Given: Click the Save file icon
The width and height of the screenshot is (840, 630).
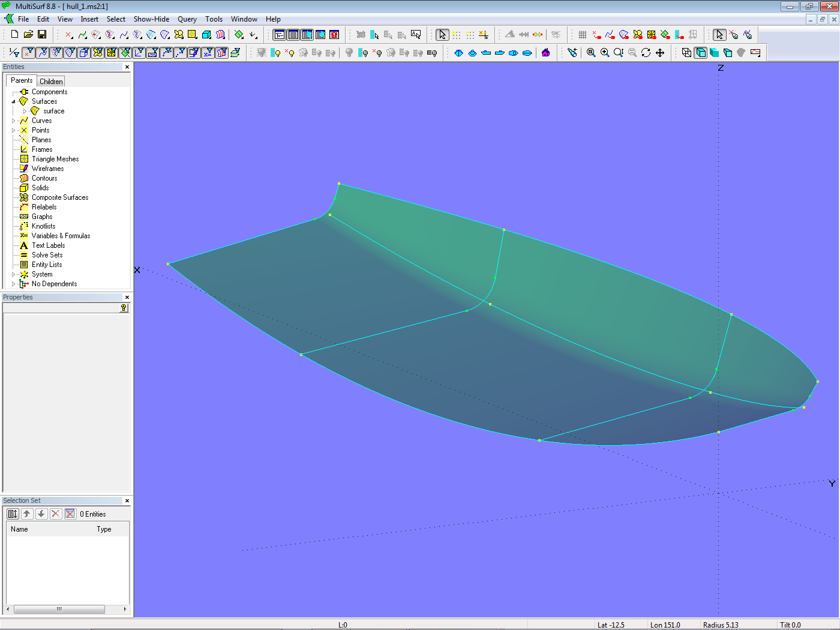Looking at the screenshot, I should tap(42, 35).
